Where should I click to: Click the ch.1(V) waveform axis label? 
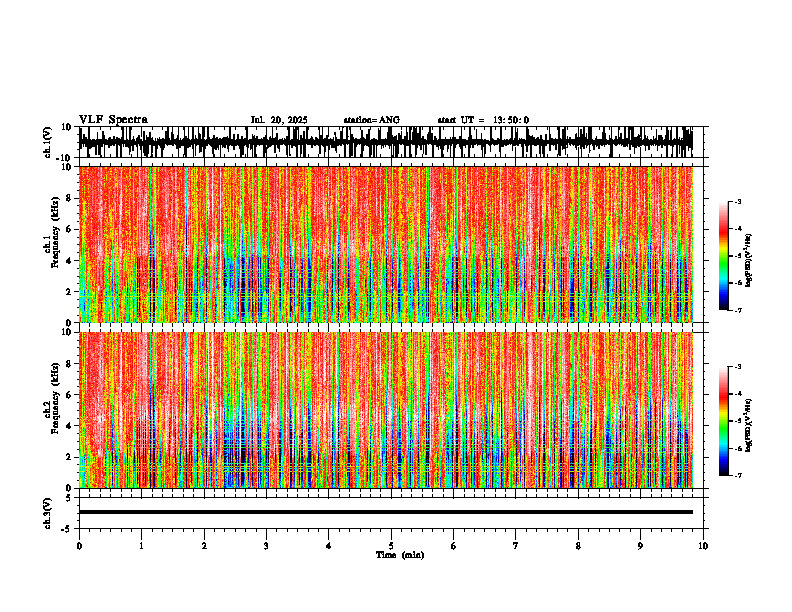49,142
